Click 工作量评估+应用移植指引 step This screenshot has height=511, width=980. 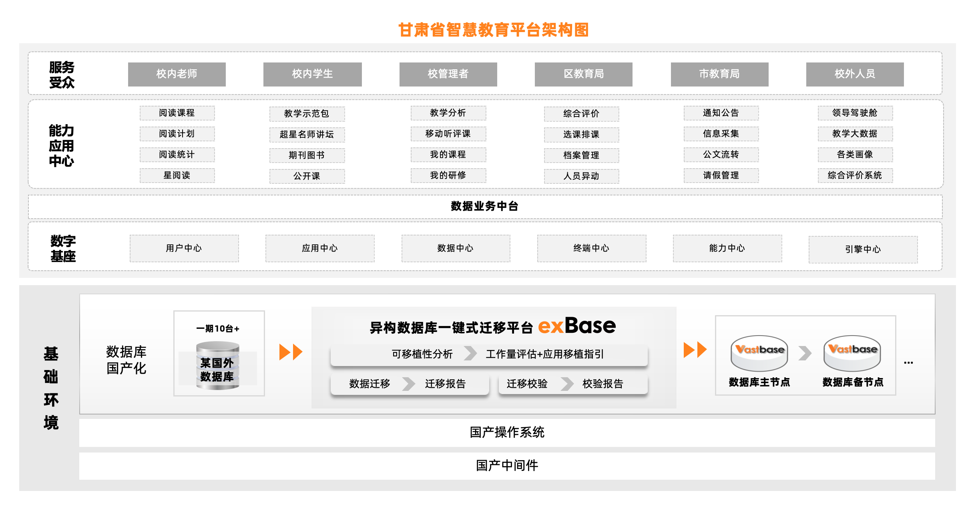pyautogui.click(x=545, y=354)
